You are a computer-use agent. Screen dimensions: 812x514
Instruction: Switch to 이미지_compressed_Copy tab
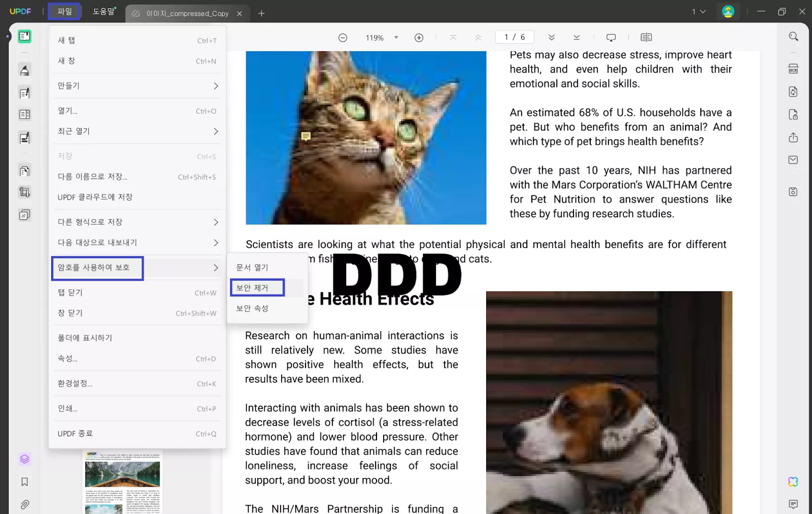point(187,14)
